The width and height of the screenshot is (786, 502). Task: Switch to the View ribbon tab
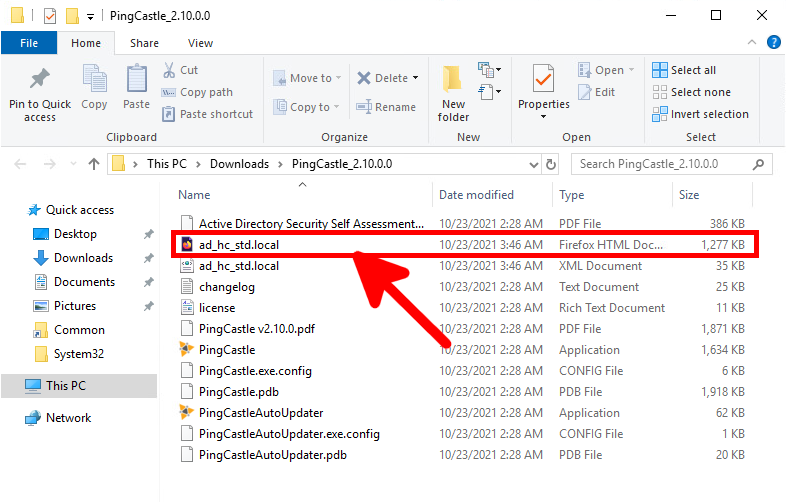200,43
